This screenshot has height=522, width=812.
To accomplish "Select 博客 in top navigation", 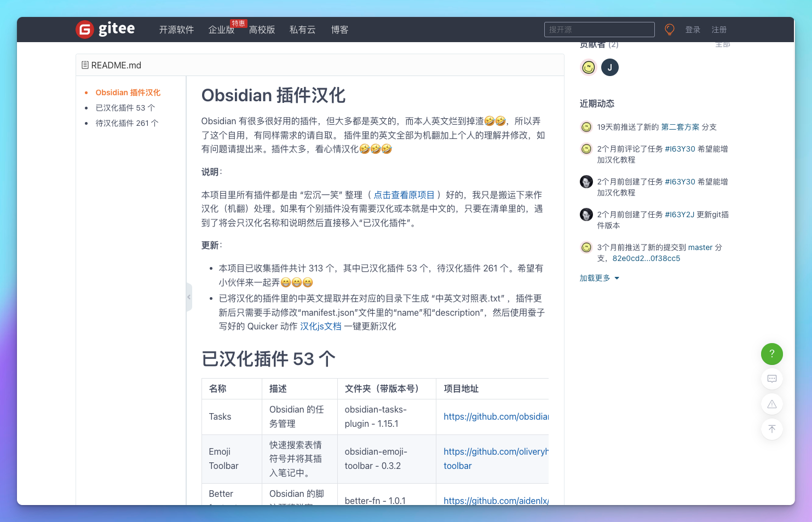I will click(340, 30).
